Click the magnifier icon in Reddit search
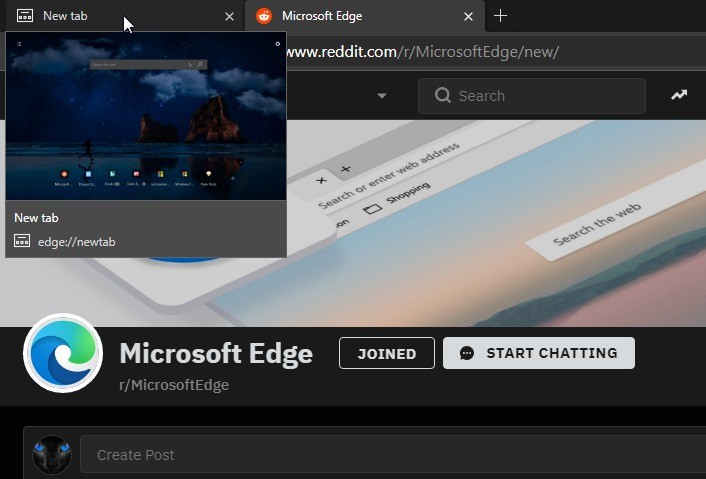 point(443,95)
